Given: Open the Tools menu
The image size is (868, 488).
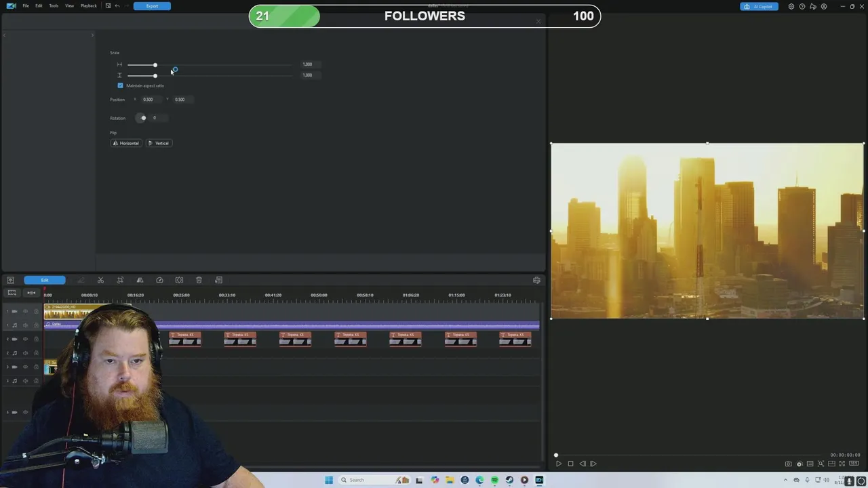Looking at the screenshot, I should tap(54, 6).
